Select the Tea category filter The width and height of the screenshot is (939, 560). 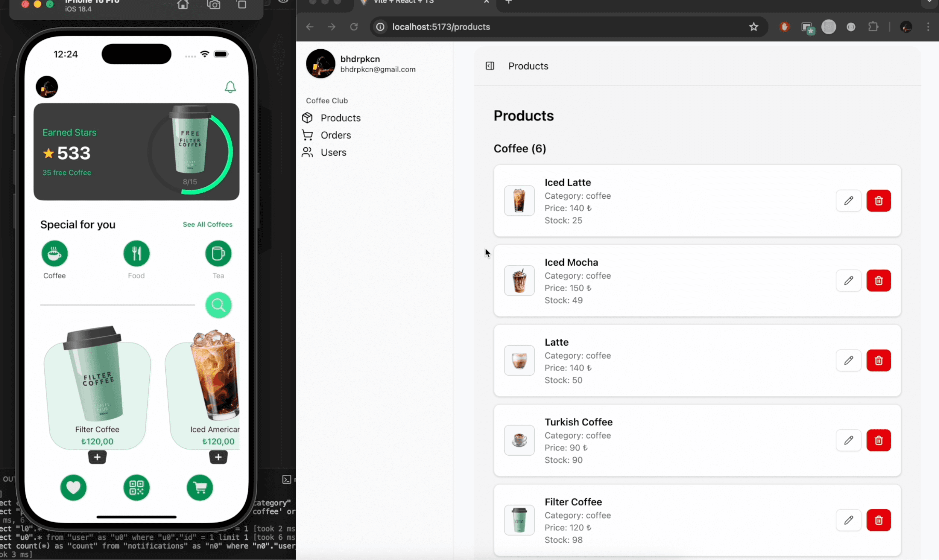point(218,254)
